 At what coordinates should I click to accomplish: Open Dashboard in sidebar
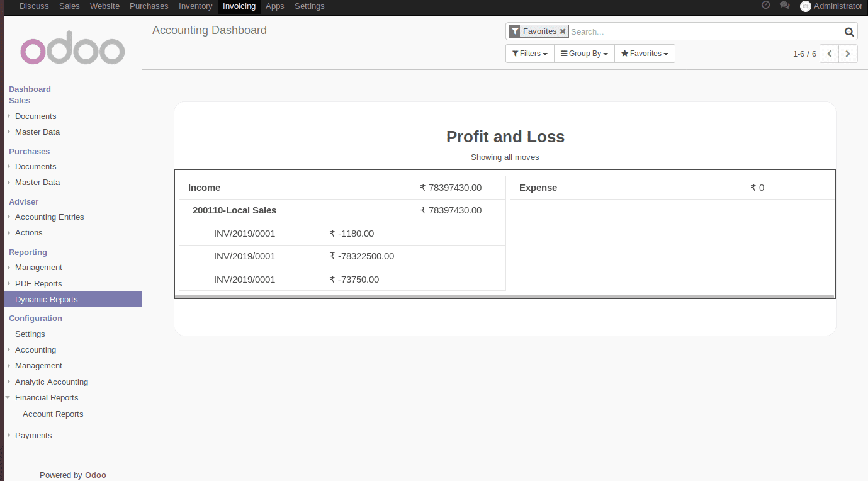coord(30,89)
